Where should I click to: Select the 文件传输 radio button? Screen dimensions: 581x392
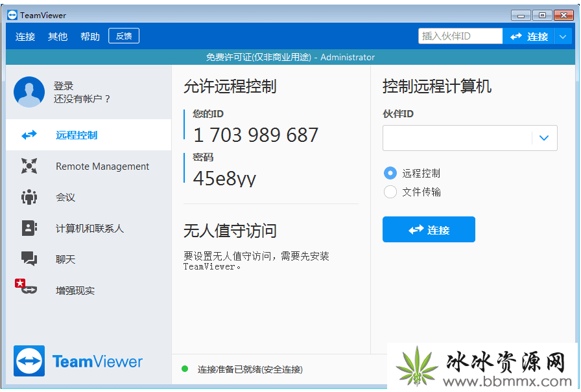pyautogui.click(x=390, y=192)
